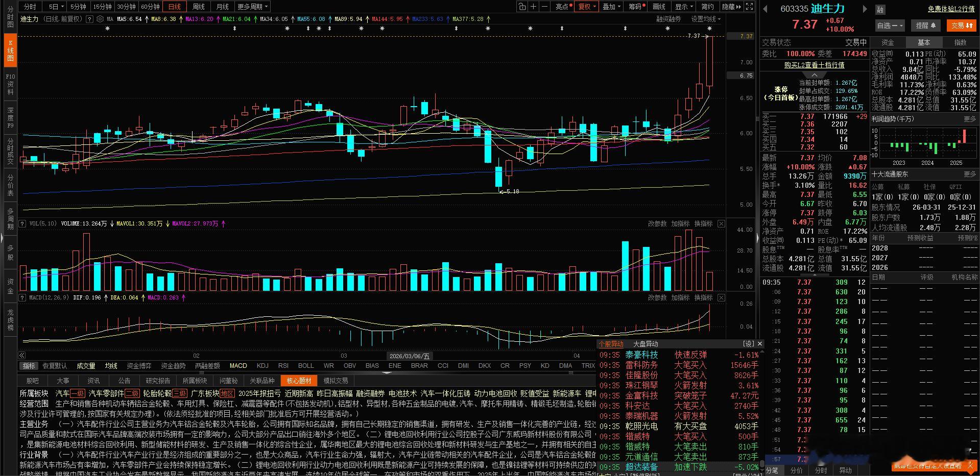Close the VOL indicator panel
The height and width of the screenshot is (476, 980).
click(721, 223)
